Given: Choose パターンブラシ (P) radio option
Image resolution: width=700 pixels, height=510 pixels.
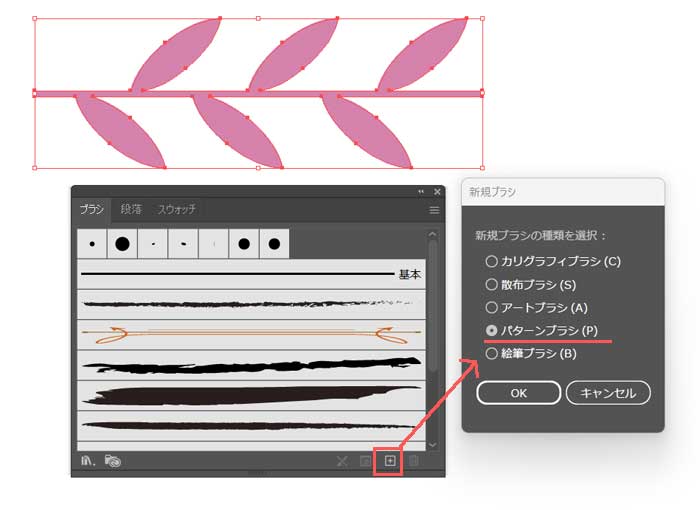Looking at the screenshot, I should click(x=542, y=330).
